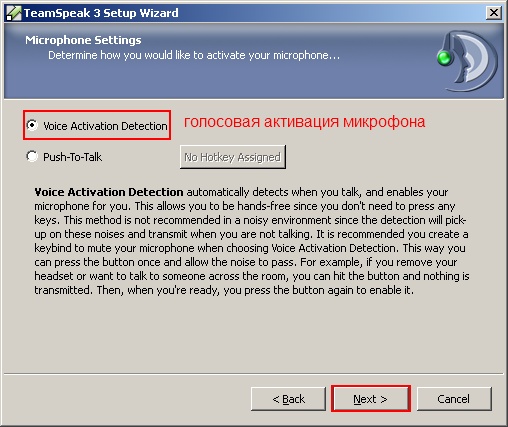Cancel the setup wizard

[x=454, y=399]
